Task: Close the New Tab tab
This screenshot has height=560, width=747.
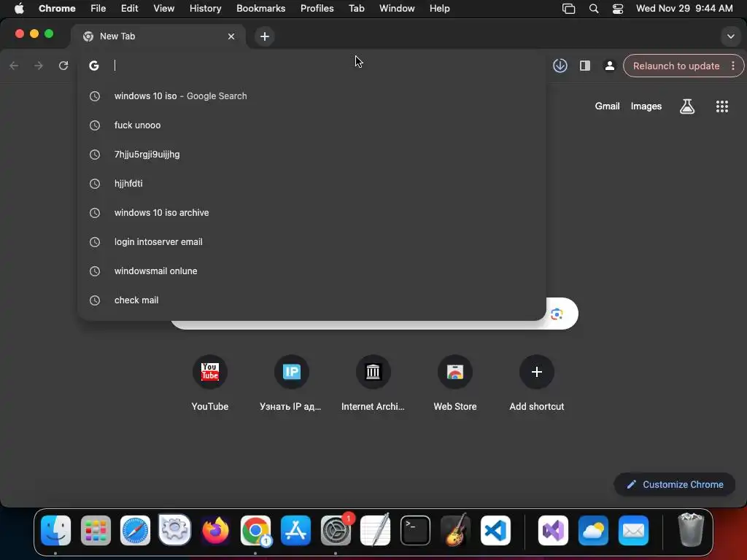Action: click(231, 36)
